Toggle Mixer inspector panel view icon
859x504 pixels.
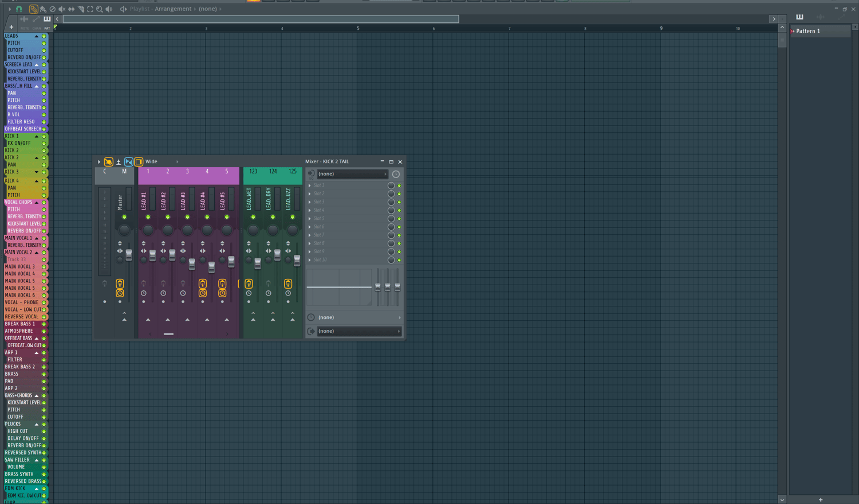click(x=139, y=162)
